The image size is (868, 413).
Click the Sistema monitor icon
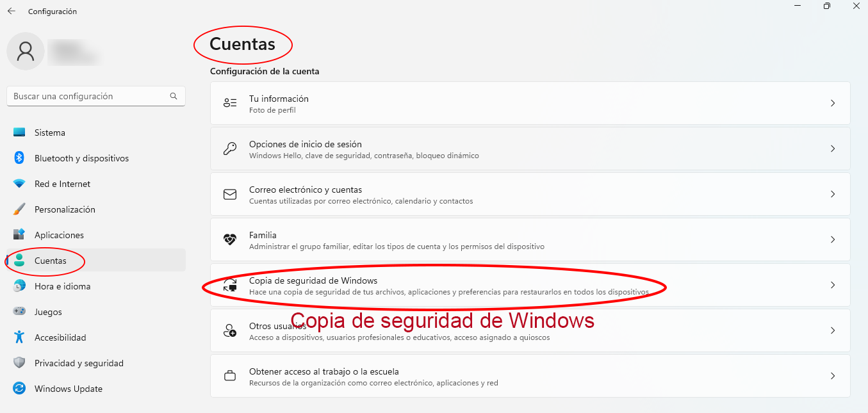point(19,133)
